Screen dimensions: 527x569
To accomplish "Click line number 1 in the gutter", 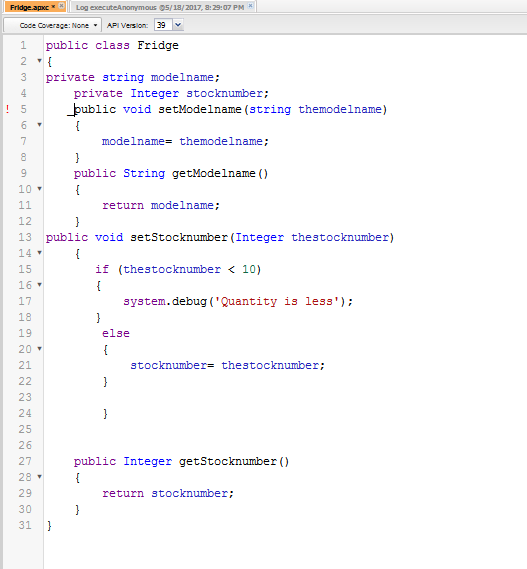I will (x=24, y=45).
